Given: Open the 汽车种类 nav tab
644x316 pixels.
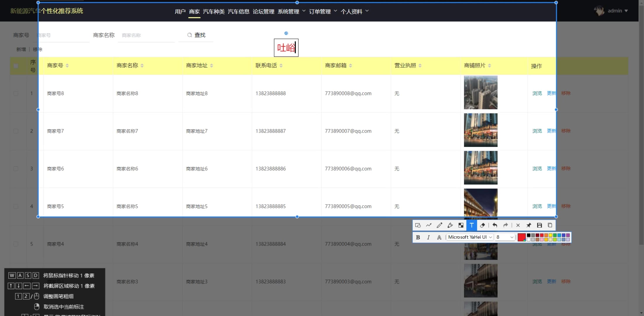Looking at the screenshot, I should tap(214, 11).
